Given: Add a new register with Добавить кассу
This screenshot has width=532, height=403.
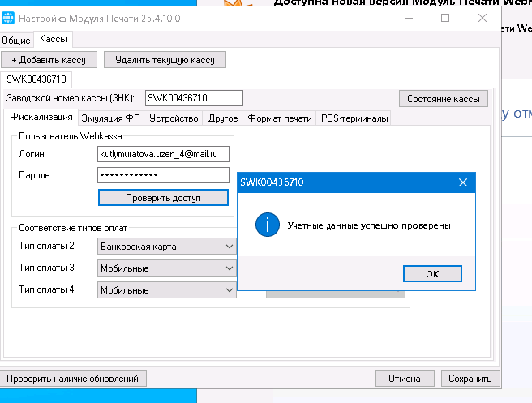Looking at the screenshot, I should pos(49,60).
